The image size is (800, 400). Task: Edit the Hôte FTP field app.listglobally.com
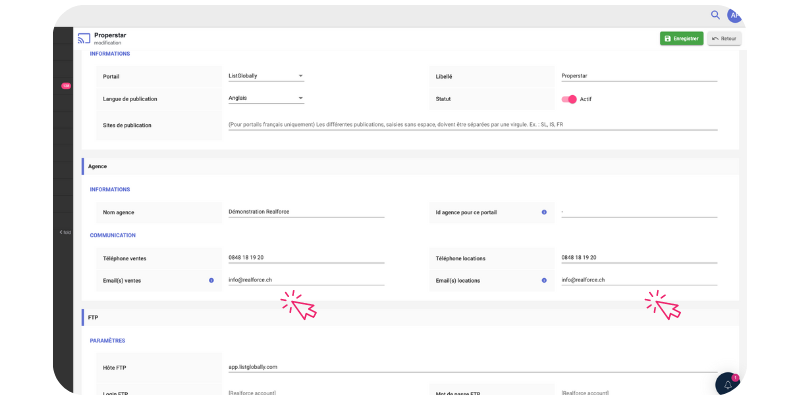473,367
